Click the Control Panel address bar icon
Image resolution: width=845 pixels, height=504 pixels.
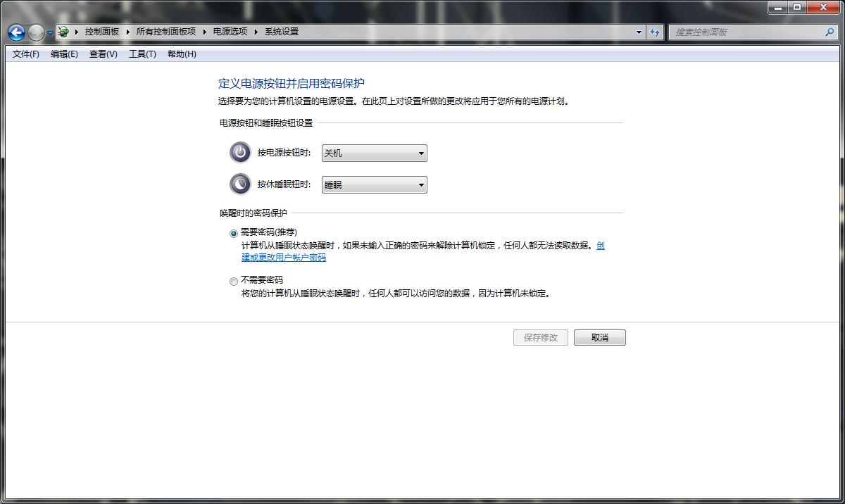(63, 32)
